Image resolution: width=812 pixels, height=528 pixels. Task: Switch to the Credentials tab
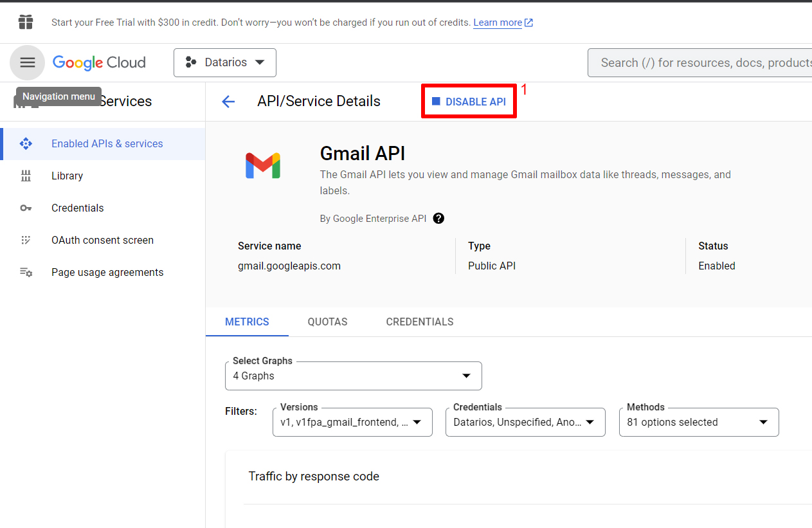pos(419,322)
